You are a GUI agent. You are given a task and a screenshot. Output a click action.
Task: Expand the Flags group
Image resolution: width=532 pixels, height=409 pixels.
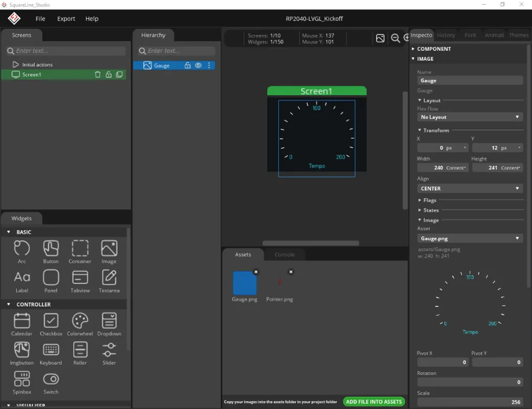pos(420,200)
